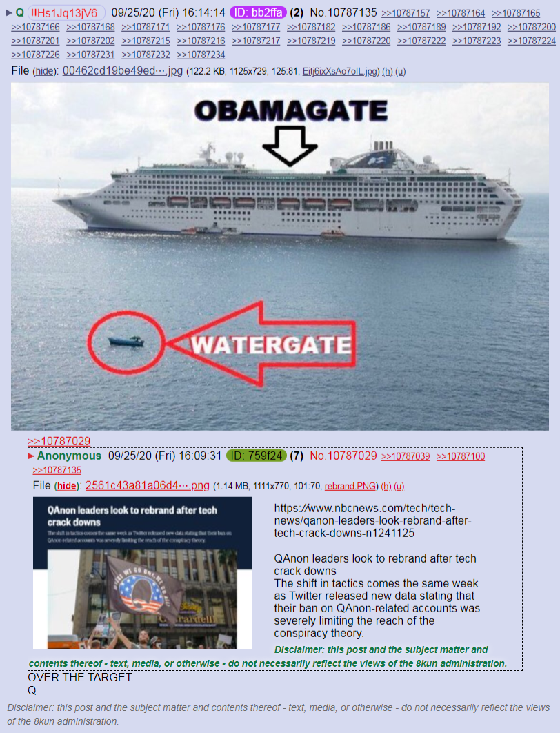Hide the 2561c43a81a06d4 png file
Viewport: 560px width, 733px height.
pos(66,486)
